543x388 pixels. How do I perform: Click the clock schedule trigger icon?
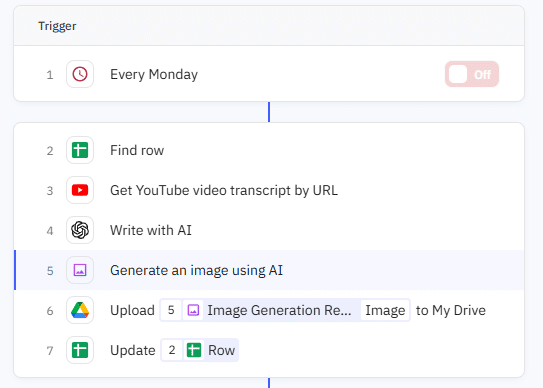pos(80,74)
